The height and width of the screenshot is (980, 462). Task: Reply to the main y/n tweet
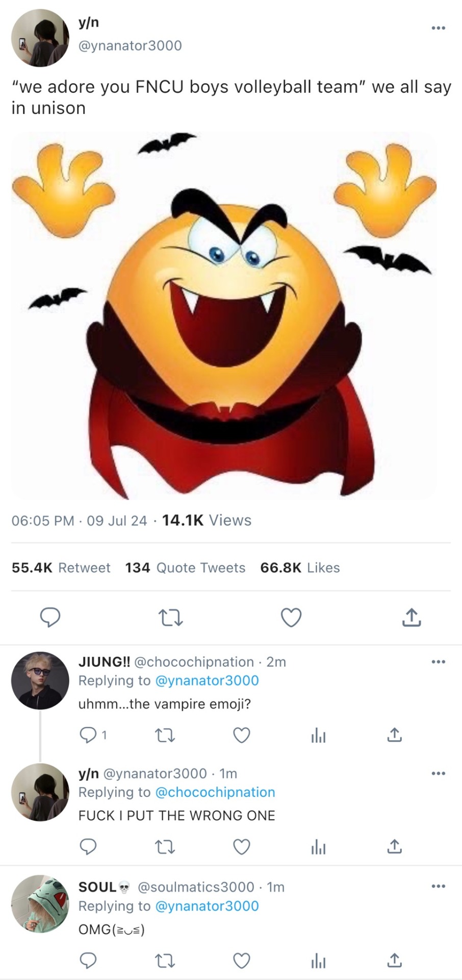[x=50, y=618]
